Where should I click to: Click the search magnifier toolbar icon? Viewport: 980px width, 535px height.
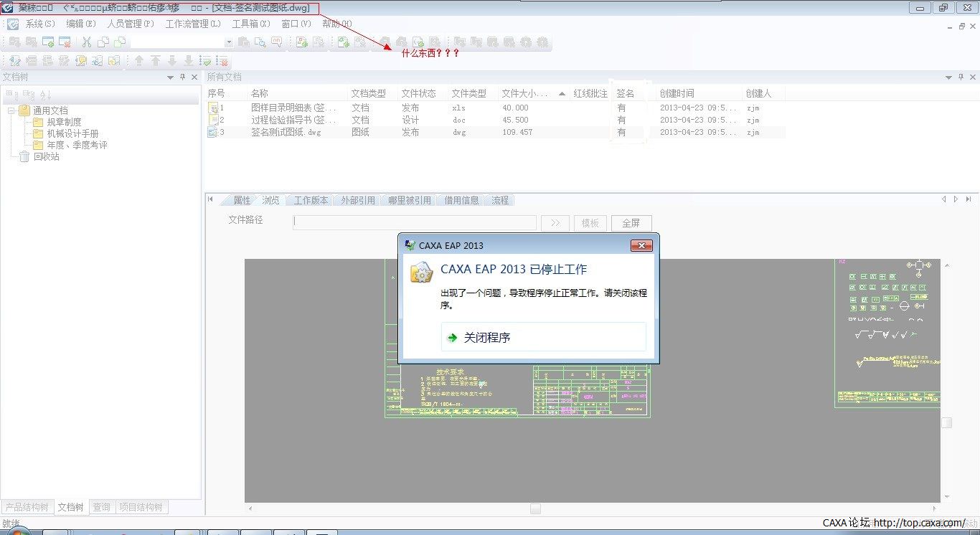click(259, 42)
